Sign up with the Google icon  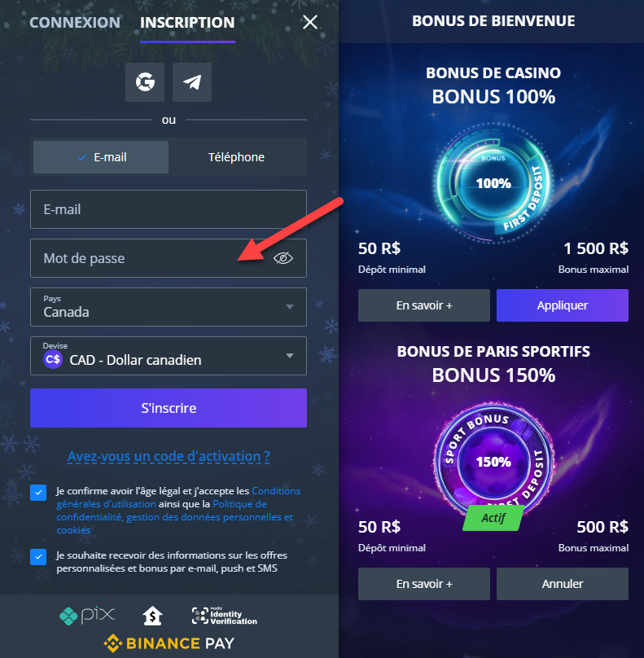[145, 82]
